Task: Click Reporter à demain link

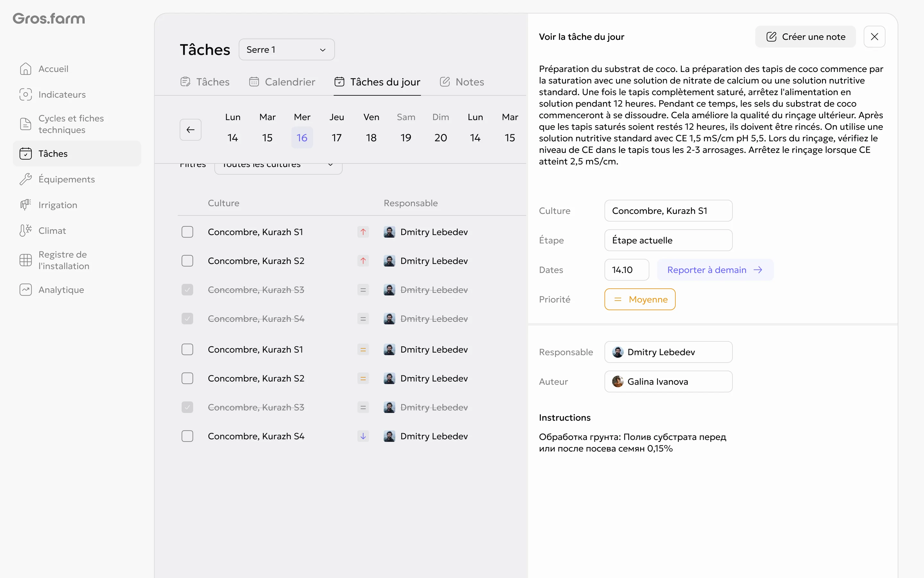Action: pos(715,270)
